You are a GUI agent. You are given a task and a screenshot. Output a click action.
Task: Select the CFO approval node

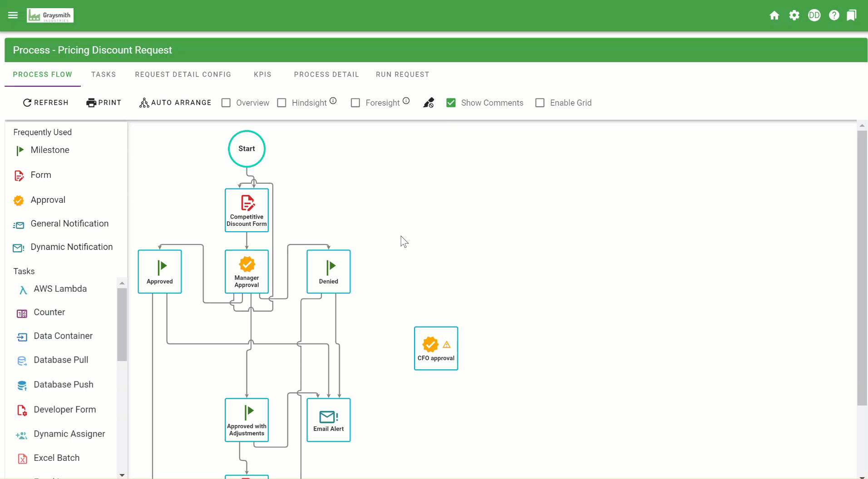pyautogui.click(x=436, y=348)
